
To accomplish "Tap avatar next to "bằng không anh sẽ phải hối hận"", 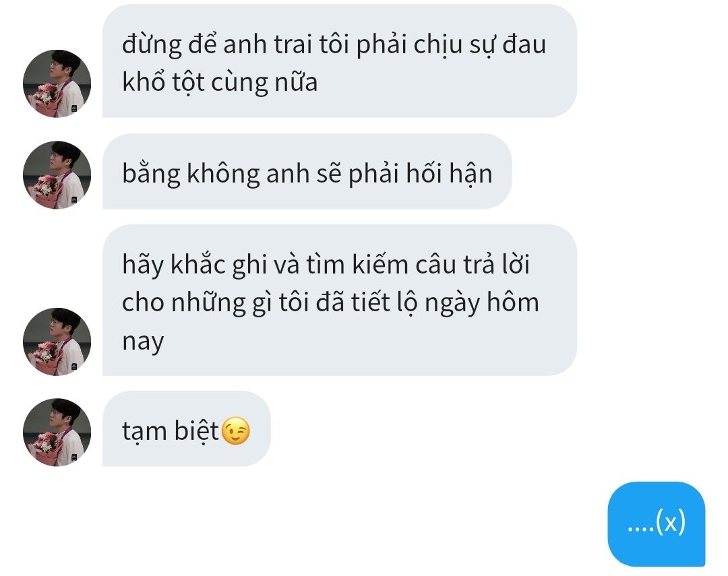I will point(57,175).
